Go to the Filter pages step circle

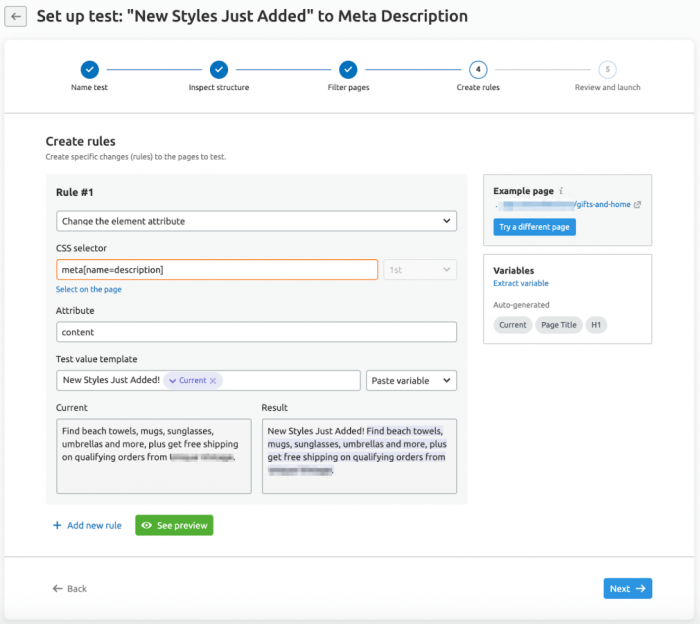(x=348, y=70)
